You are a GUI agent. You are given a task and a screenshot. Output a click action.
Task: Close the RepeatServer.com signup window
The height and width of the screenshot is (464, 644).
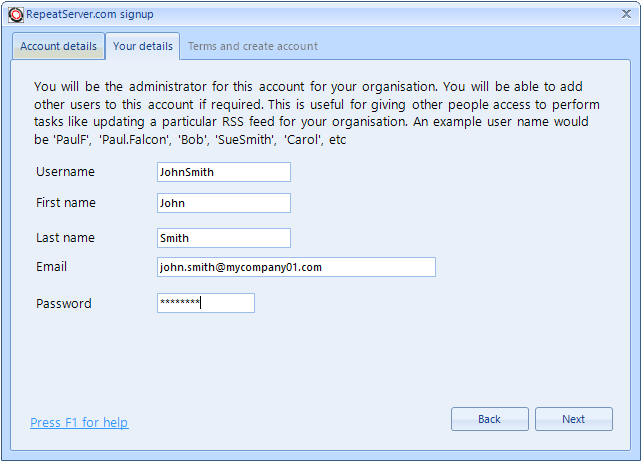click(x=628, y=14)
